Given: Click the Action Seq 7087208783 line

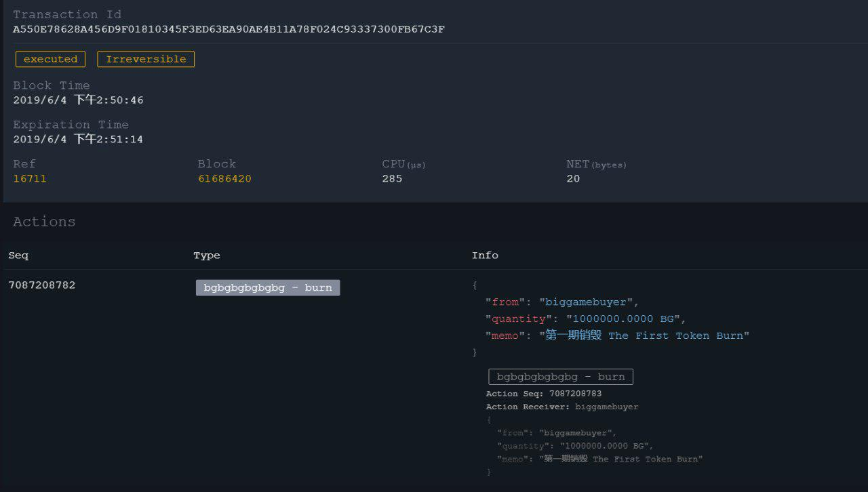Looking at the screenshot, I should point(544,393).
